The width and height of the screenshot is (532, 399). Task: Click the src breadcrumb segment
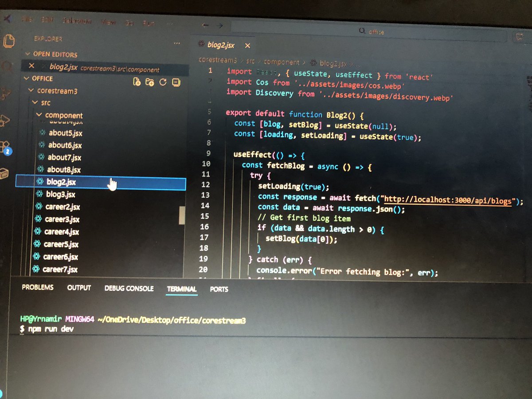[x=250, y=62]
